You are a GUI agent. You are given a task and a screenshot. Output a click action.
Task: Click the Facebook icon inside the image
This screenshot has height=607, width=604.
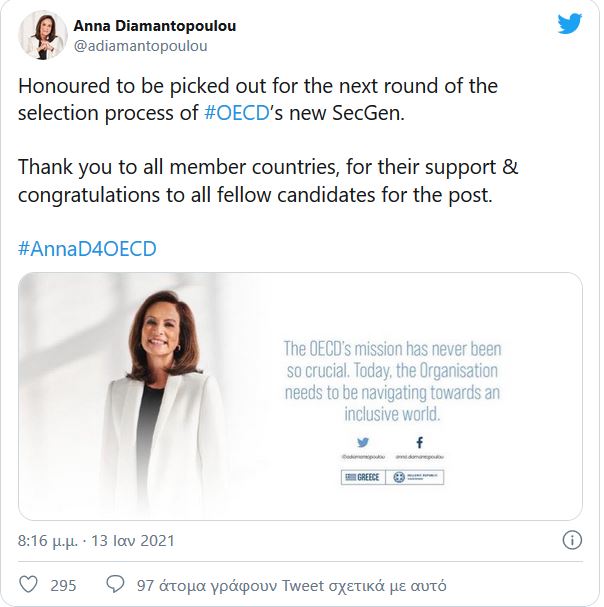(420, 440)
